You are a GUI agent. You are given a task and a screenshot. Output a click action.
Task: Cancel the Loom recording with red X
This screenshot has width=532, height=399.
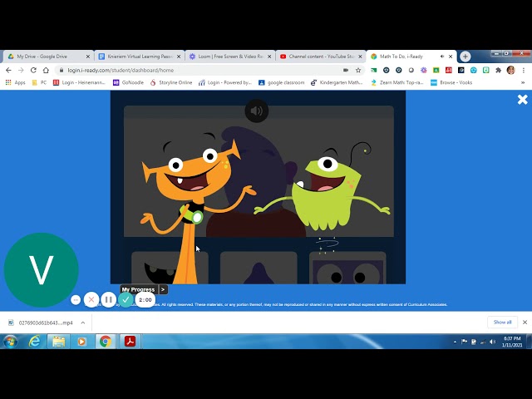tap(91, 299)
